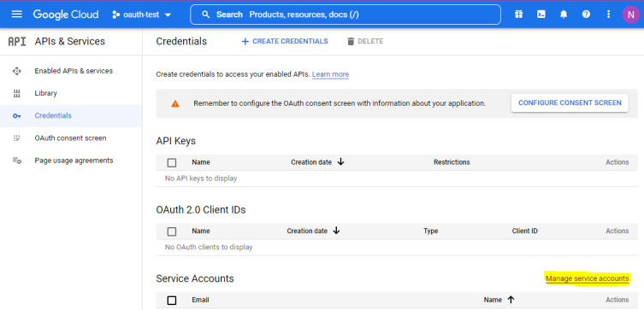
Task: Open the OAuth consent screen menu item
Action: tap(70, 138)
